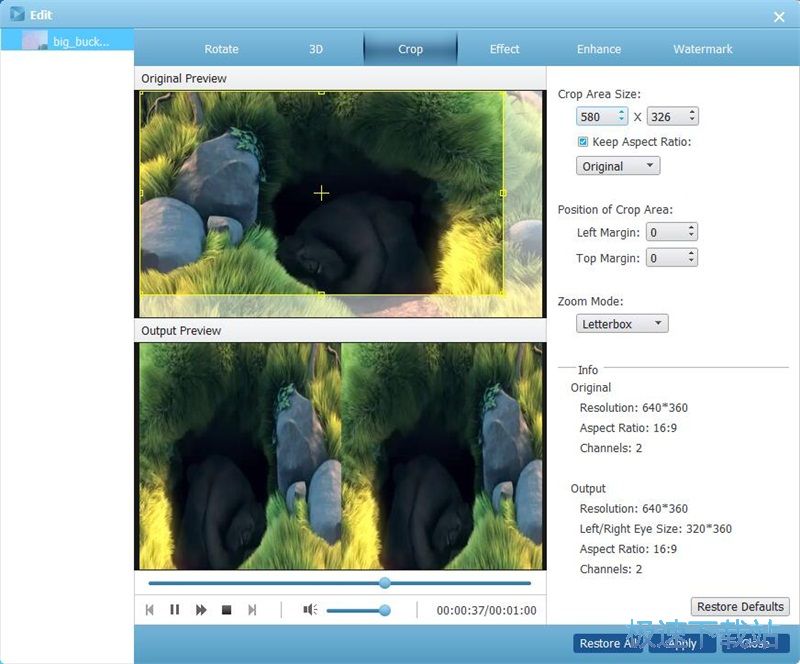This screenshot has height=664, width=800.
Task: Click the right-edge crop handle
Action: point(503,193)
